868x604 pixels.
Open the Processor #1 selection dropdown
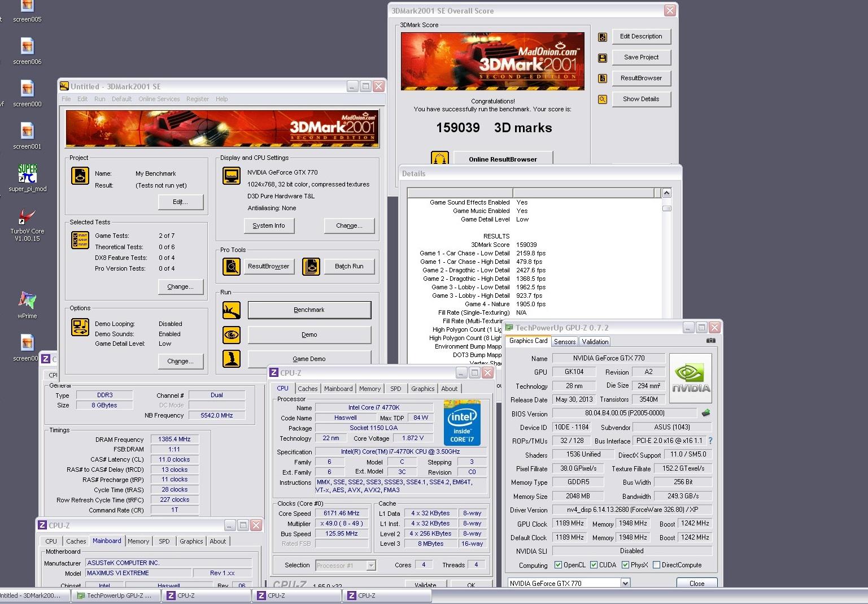point(371,565)
